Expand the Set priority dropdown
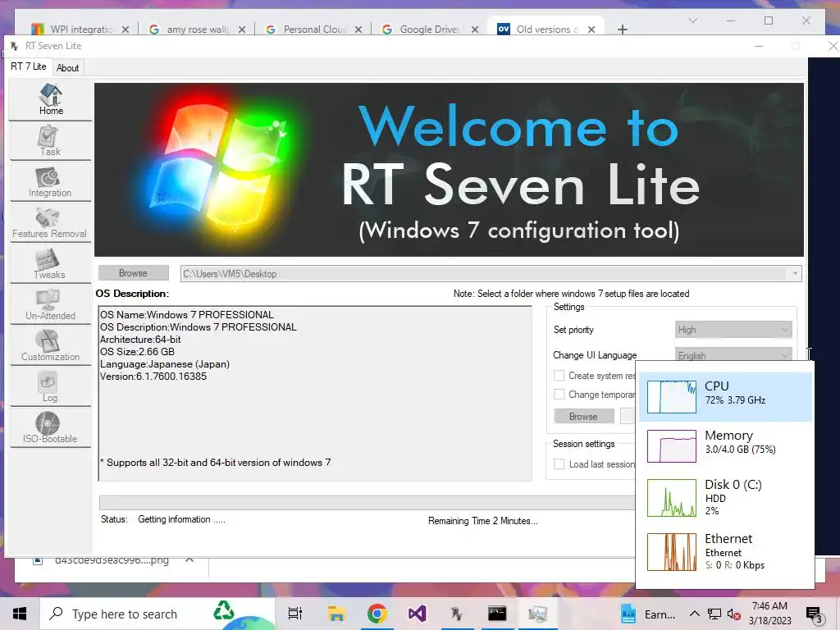 click(x=733, y=330)
